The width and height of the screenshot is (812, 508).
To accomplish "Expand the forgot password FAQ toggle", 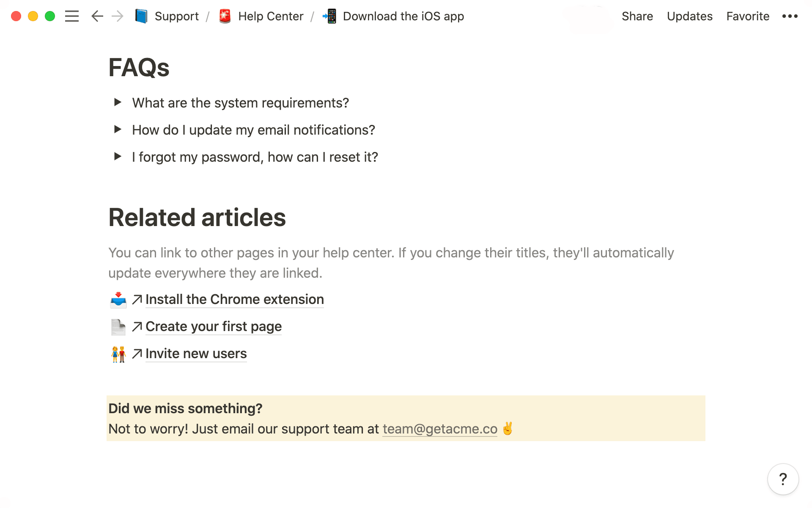I will pos(118,157).
